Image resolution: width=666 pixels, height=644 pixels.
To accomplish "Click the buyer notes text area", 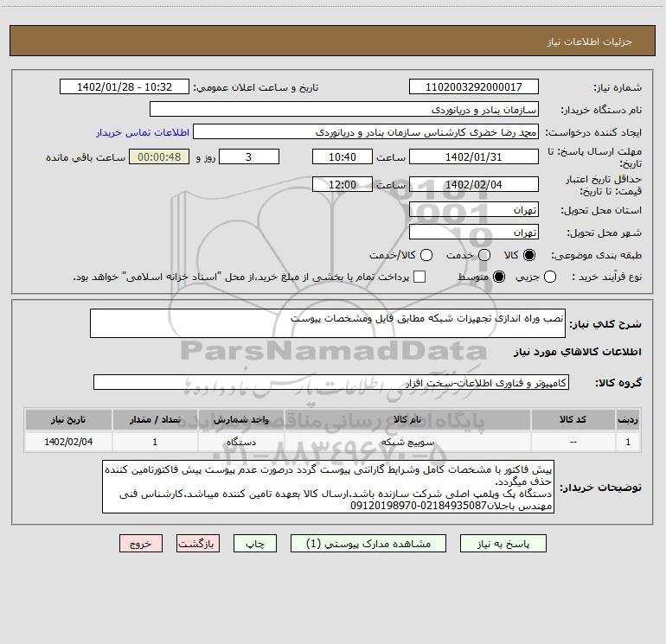I will (329, 487).
